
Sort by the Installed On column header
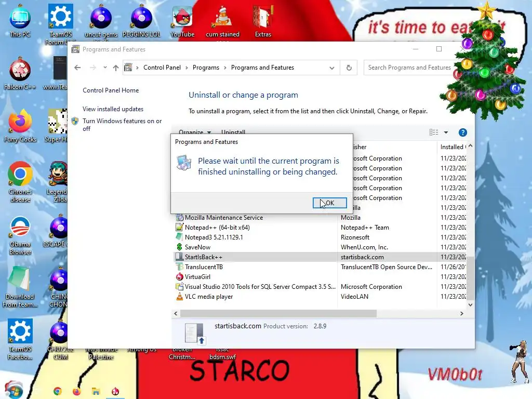tap(453, 147)
